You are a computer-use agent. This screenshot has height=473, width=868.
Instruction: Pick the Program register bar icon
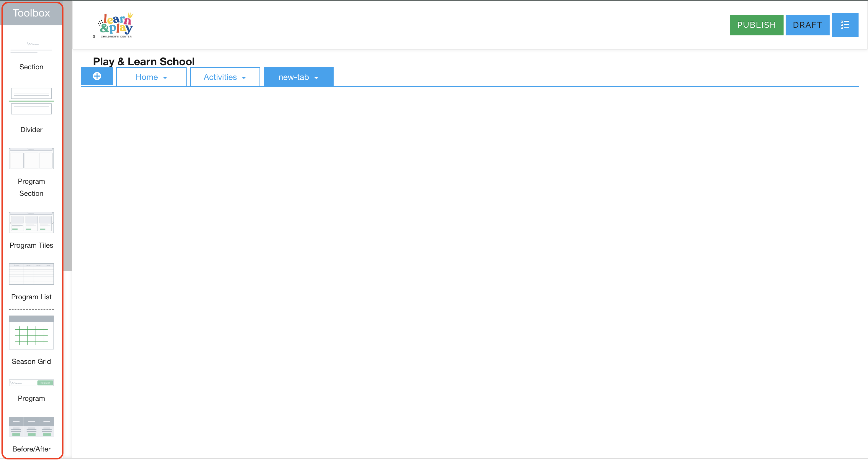31,383
